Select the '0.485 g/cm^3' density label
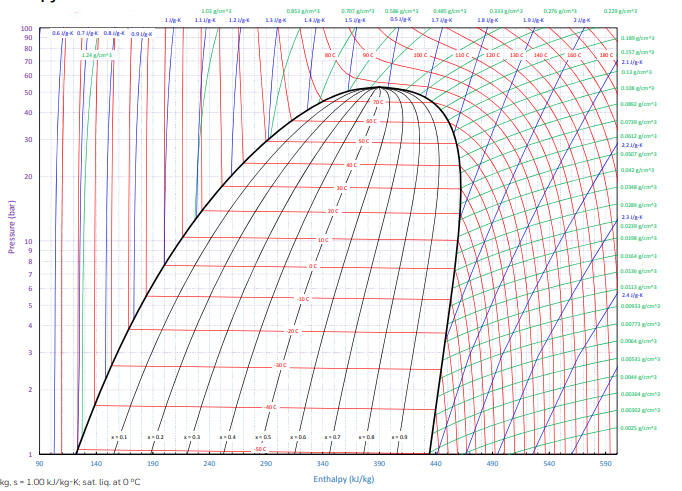The image size is (682, 491). tap(450, 11)
